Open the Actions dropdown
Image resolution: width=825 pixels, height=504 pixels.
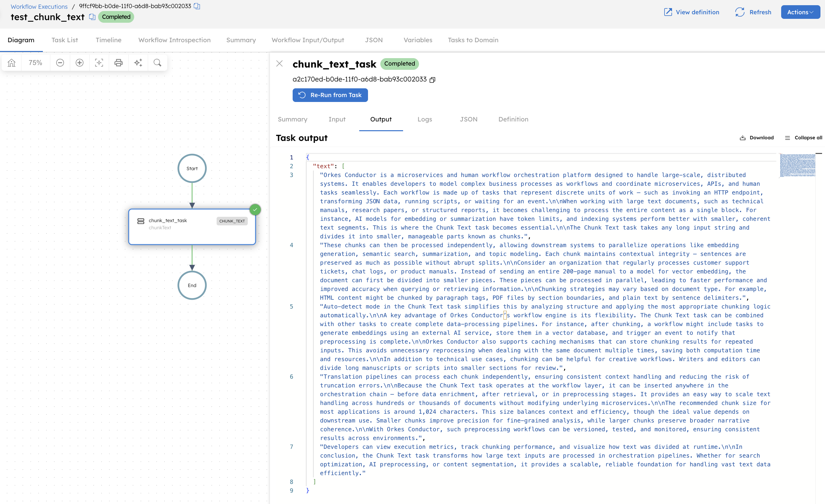[x=800, y=12]
